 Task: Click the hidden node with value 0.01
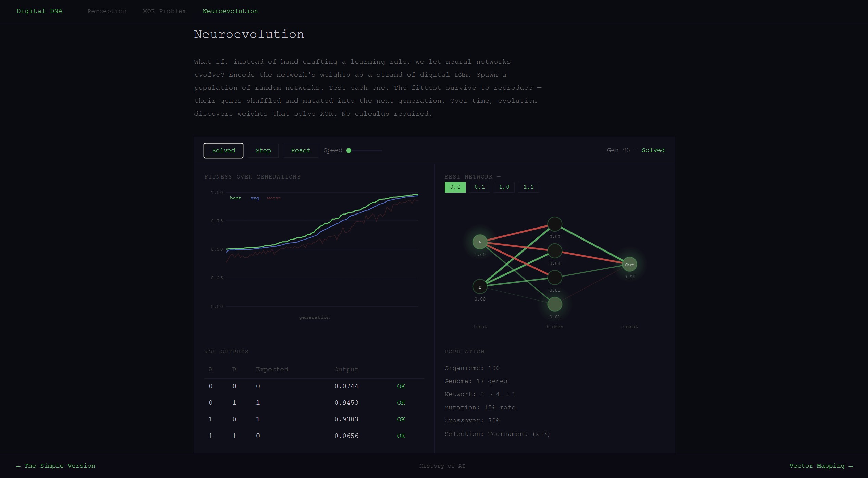point(555,277)
